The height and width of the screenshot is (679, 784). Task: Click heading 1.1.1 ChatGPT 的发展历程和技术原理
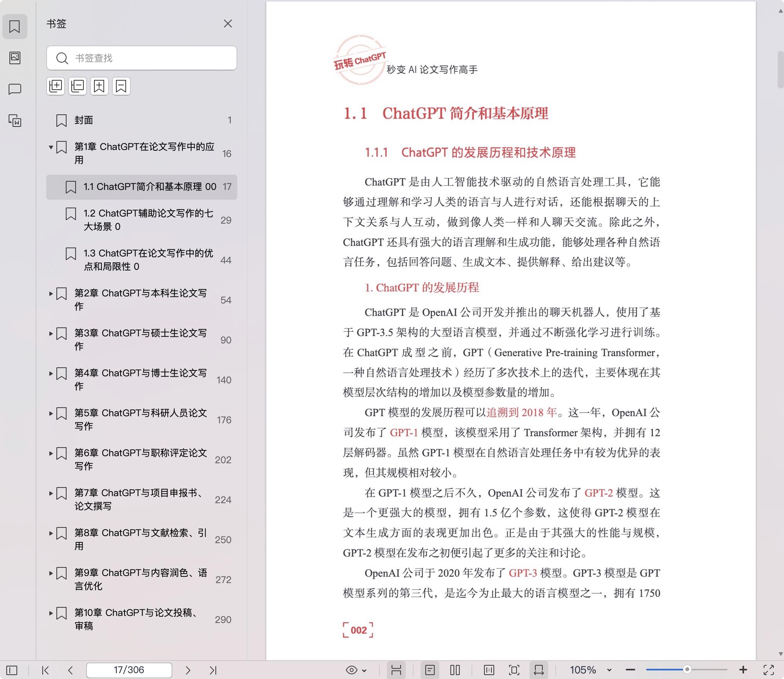tap(470, 152)
